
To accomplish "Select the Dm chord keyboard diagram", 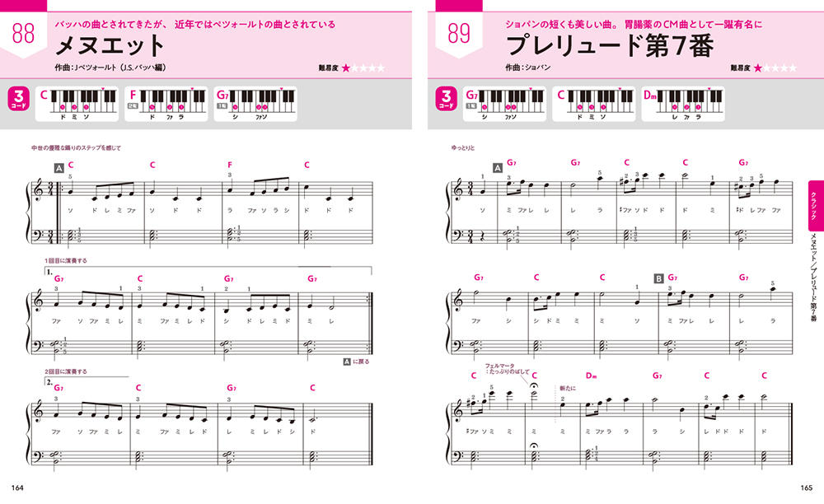I will 683,105.
